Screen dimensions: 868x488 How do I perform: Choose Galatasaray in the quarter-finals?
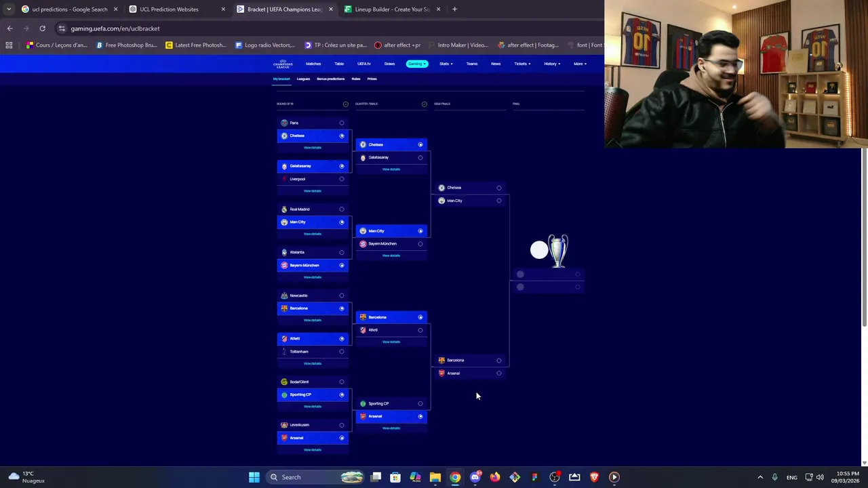tap(391, 157)
